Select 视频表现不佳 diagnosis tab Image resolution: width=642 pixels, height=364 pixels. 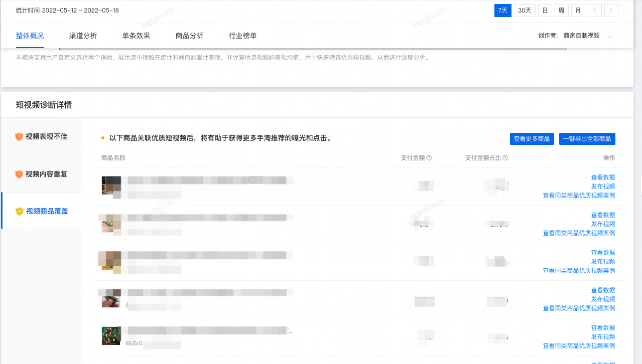[41, 136]
